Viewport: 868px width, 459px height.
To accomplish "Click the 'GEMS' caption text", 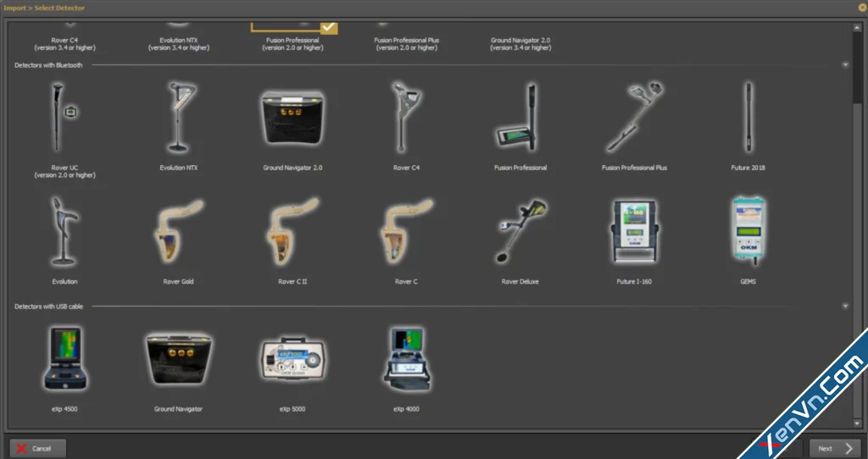I will [x=748, y=281].
